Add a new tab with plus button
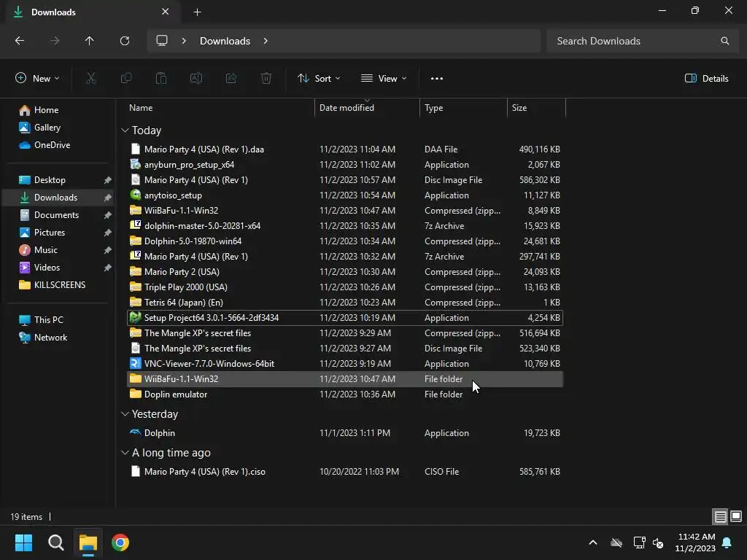This screenshot has width=747, height=560. [x=197, y=12]
